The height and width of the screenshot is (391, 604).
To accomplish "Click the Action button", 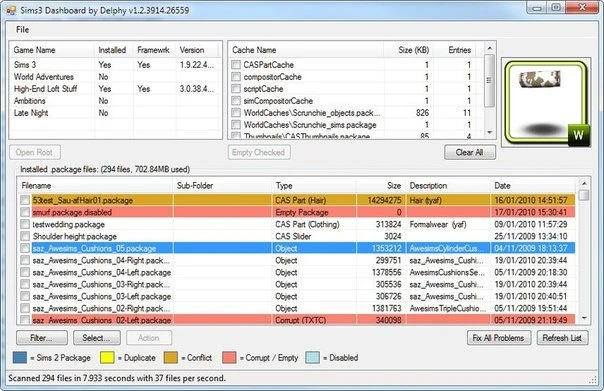I will pyautogui.click(x=149, y=338).
